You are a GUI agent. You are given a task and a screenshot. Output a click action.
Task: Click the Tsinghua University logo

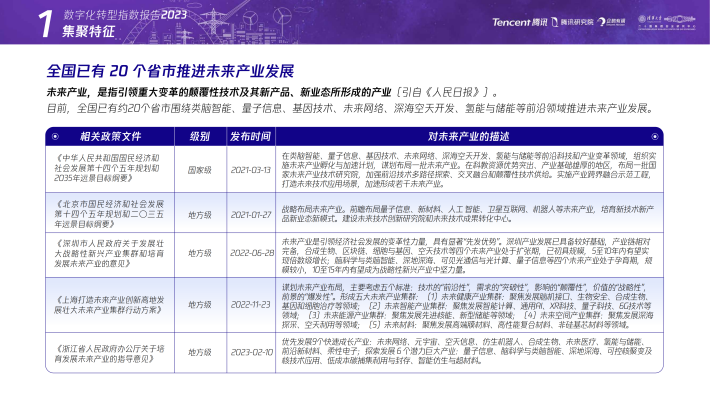click(x=667, y=22)
